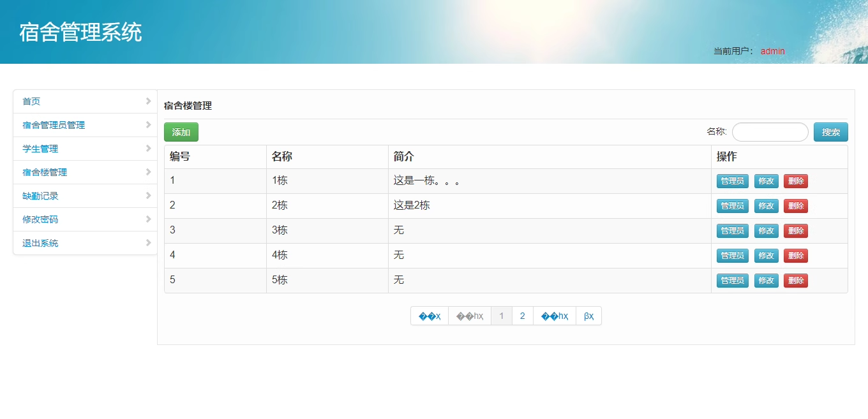Click chevron arrow beside 首页

pyautogui.click(x=148, y=101)
